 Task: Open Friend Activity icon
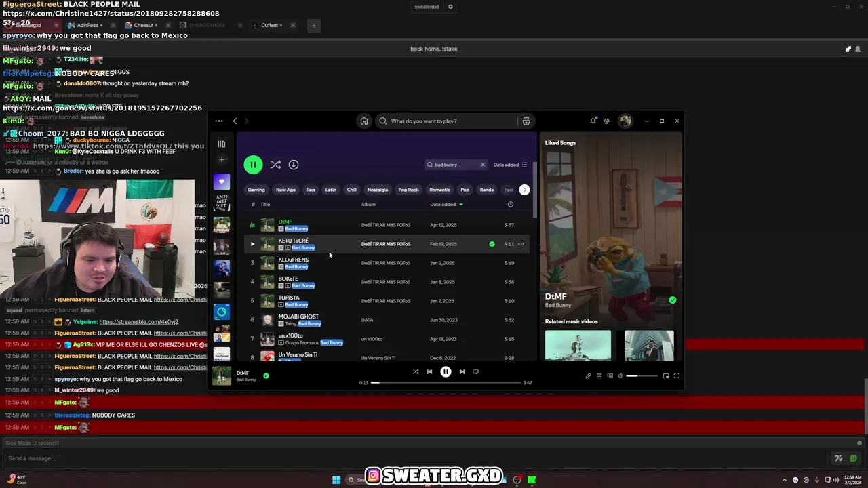[x=606, y=121]
